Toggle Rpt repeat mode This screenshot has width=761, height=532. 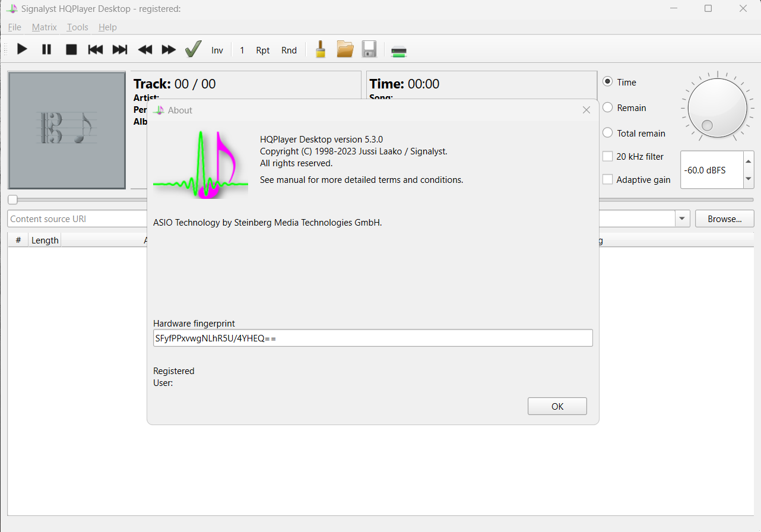tap(263, 50)
